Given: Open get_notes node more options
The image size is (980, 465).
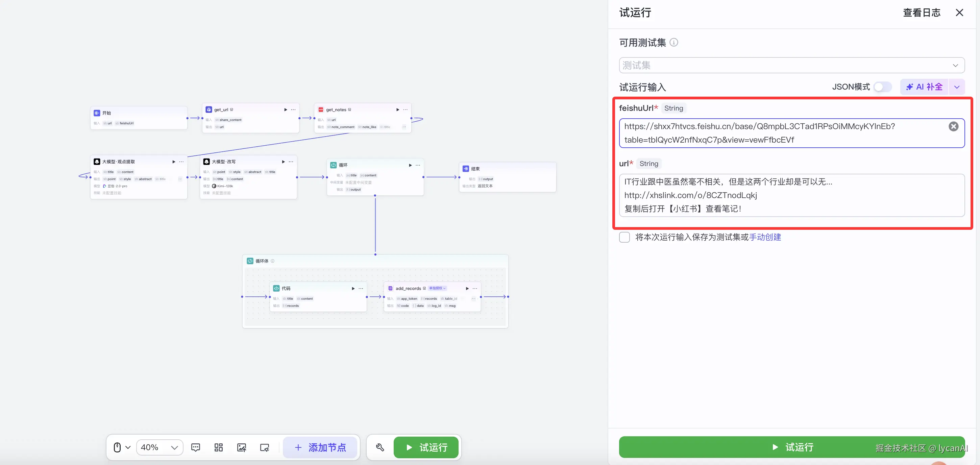Looking at the screenshot, I should tap(405, 109).
